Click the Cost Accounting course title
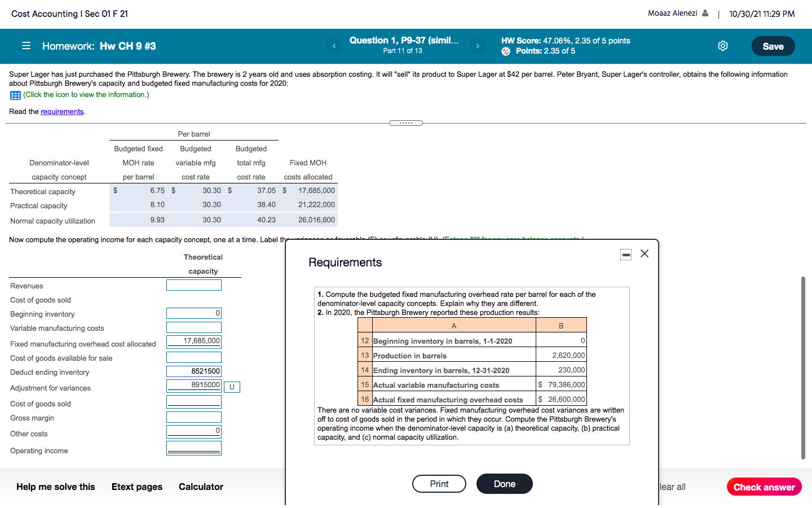 69,14
